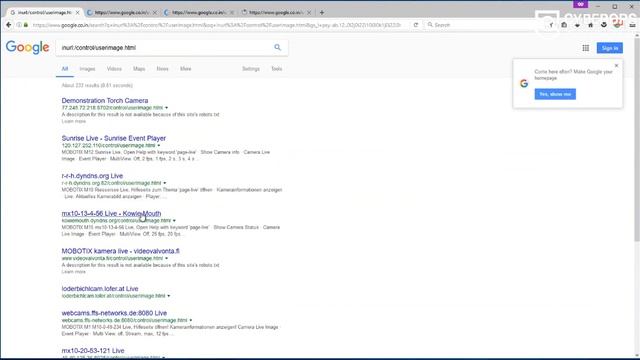Click the reload page icon in address bar

coord(416,25)
